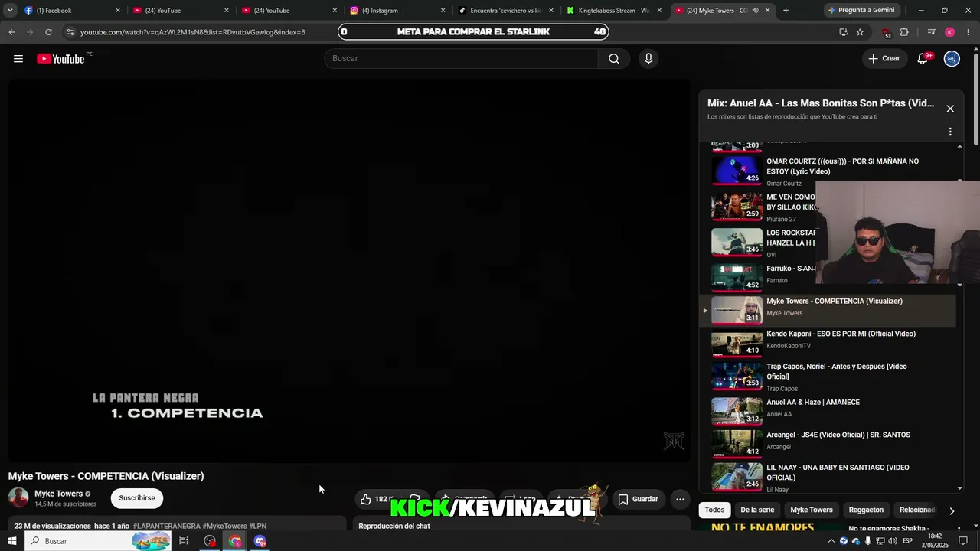Open the Chrome profile avatar
The image size is (980, 551).
pyautogui.click(x=949, y=32)
